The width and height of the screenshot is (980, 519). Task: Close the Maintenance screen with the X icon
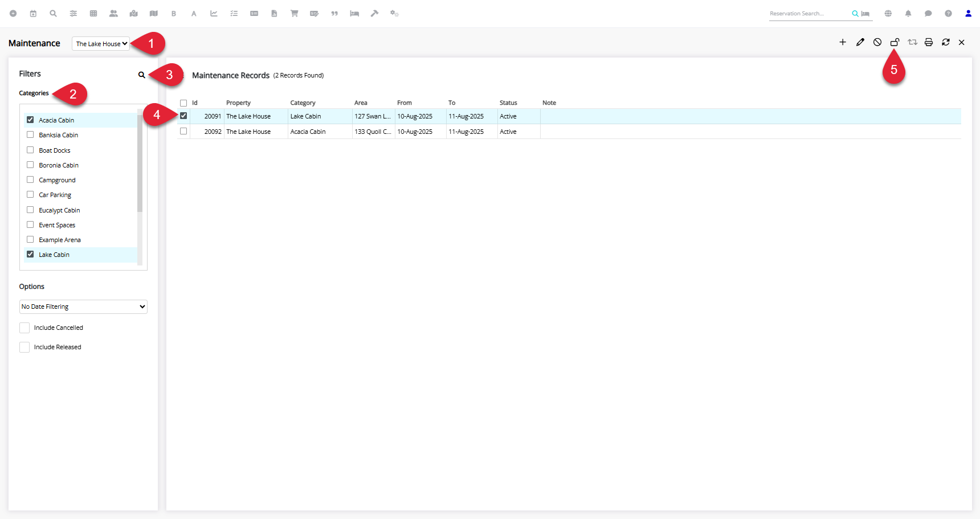point(962,42)
